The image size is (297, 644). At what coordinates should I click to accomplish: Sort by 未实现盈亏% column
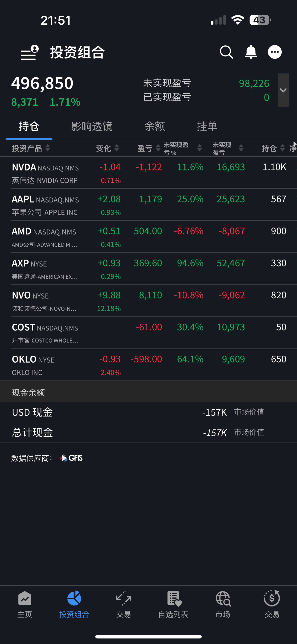183,148
